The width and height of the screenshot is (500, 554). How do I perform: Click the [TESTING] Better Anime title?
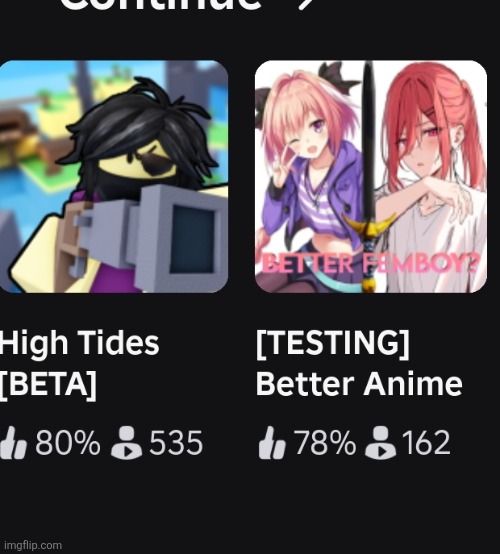tap(359, 364)
